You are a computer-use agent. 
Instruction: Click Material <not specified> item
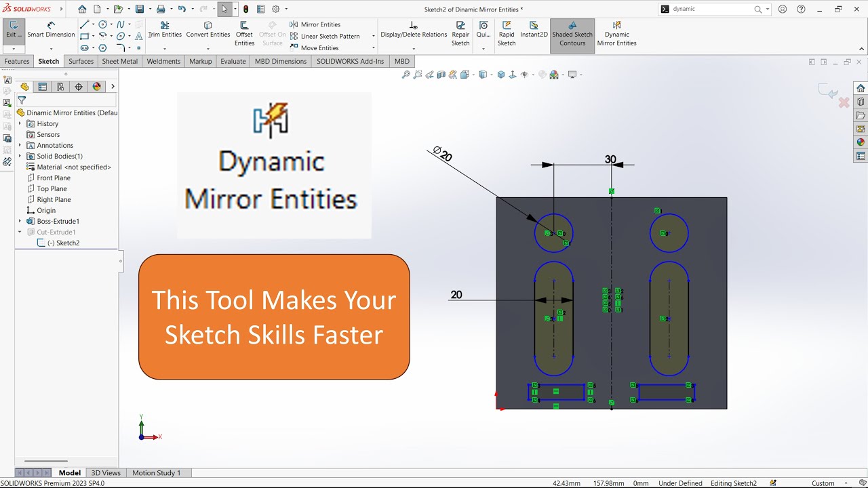(68, 167)
